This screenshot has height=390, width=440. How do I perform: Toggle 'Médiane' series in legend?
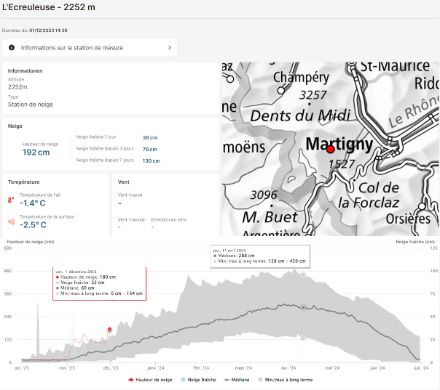[x=237, y=380]
